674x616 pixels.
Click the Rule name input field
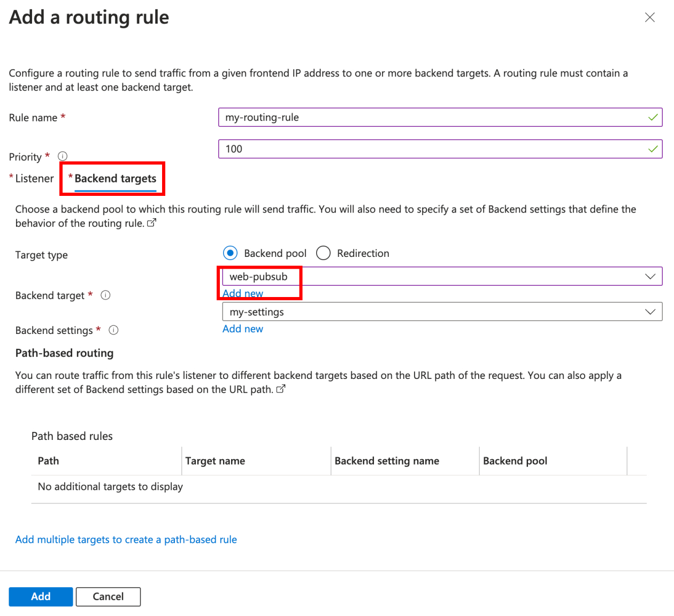pyautogui.click(x=439, y=117)
